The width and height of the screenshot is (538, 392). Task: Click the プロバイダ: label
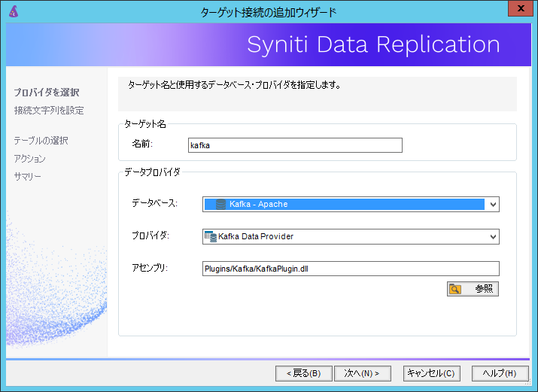point(150,236)
